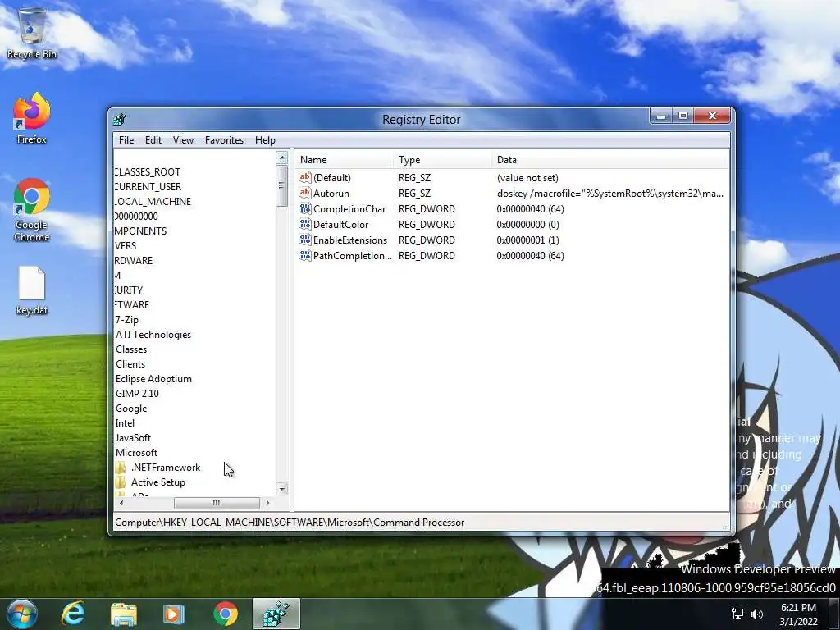The image size is (840, 630).
Task: Open the Help menu
Action: click(x=265, y=139)
